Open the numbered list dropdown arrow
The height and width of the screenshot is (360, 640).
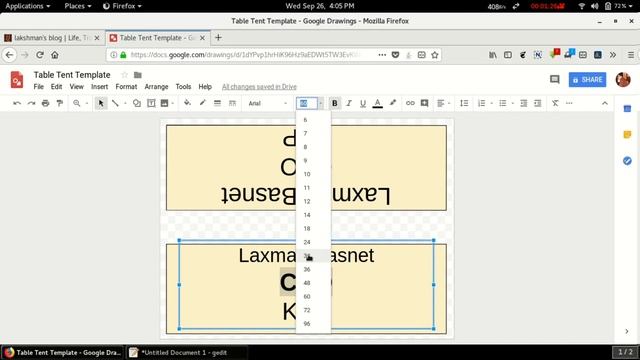491,103
